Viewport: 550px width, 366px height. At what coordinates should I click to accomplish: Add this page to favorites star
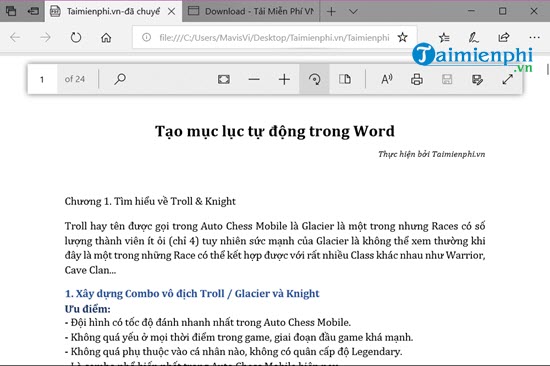402,37
